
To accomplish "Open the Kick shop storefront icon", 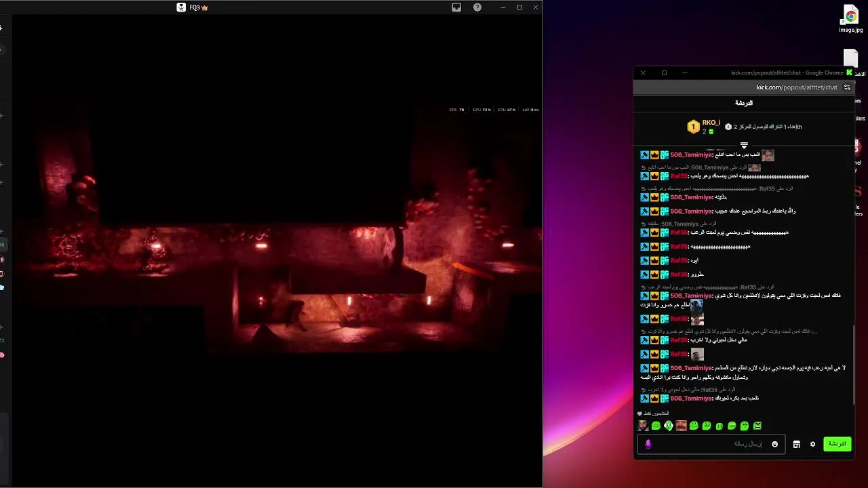I will (797, 444).
